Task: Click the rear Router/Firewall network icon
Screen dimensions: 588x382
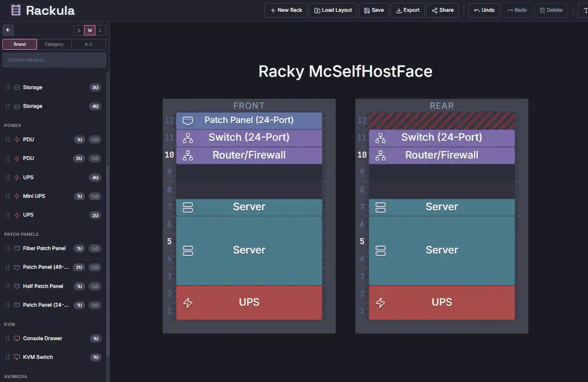Action: tap(381, 156)
